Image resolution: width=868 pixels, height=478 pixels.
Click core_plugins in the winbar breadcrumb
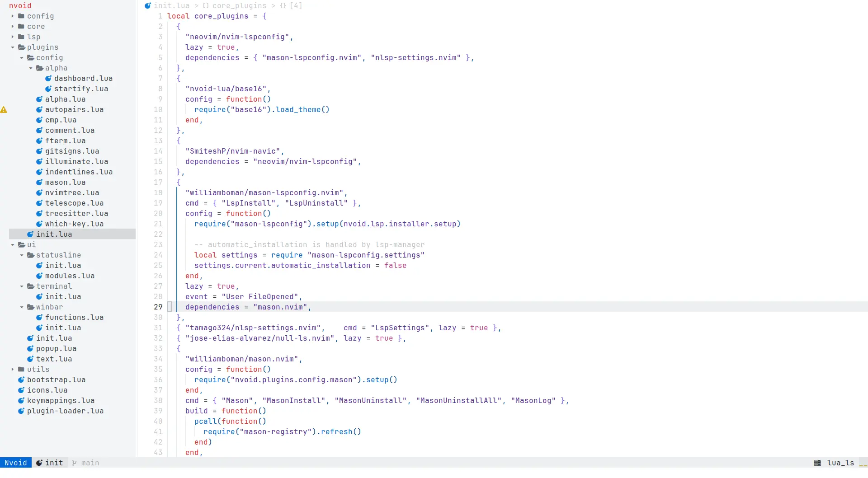(240, 6)
